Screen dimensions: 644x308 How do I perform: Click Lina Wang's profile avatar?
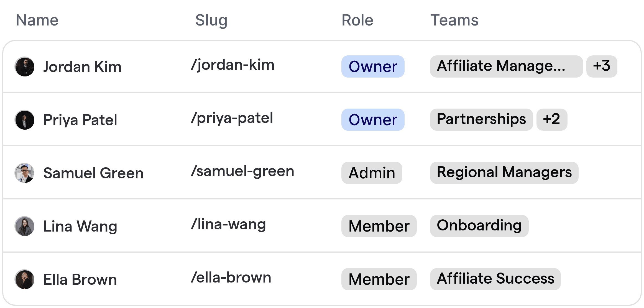pyautogui.click(x=25, y=226)
